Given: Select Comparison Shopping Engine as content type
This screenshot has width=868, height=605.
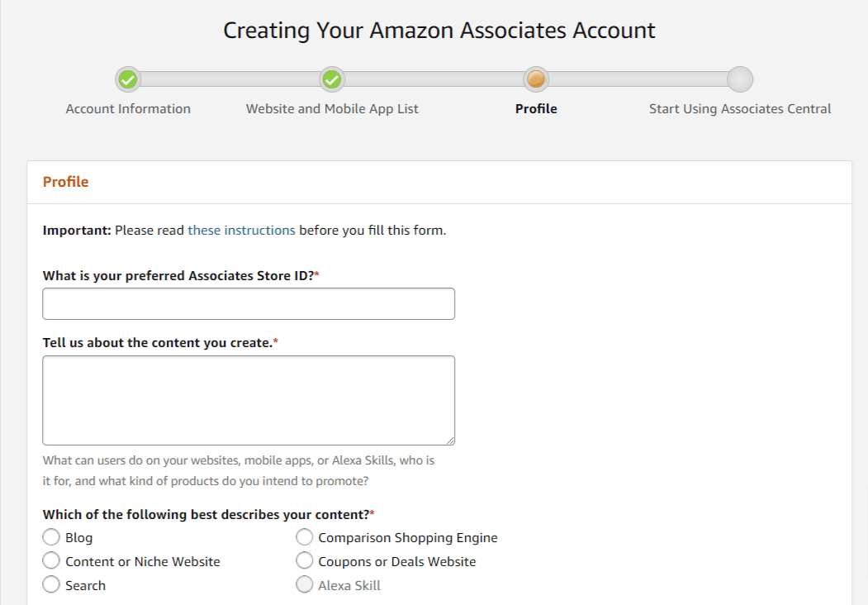Looking at the screenshot, I should point(305,537).
